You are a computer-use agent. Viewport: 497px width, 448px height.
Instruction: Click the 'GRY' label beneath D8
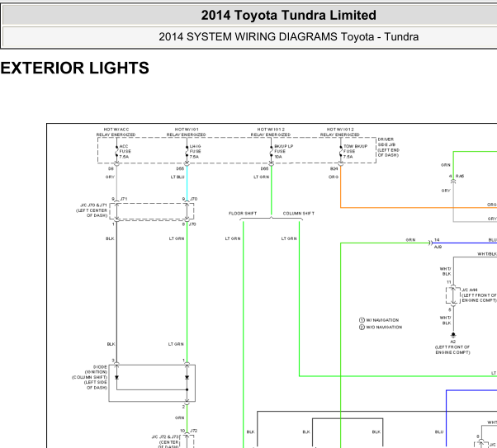point(110,177)
